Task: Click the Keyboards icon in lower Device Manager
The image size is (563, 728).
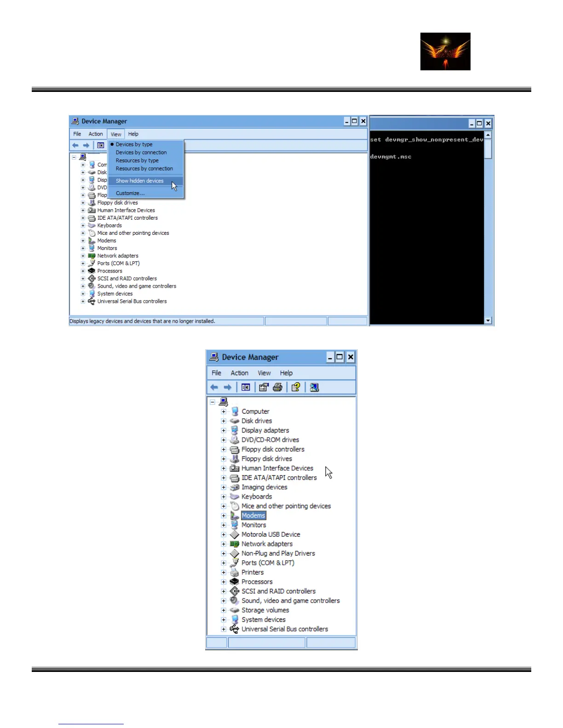Action: click(x=235, y=496)
